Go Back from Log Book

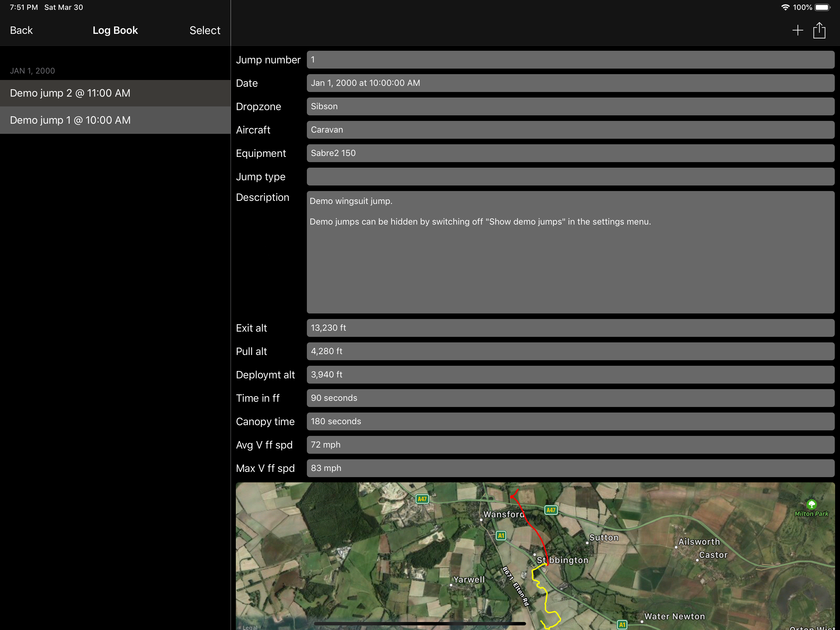click(x=21, y=30)
